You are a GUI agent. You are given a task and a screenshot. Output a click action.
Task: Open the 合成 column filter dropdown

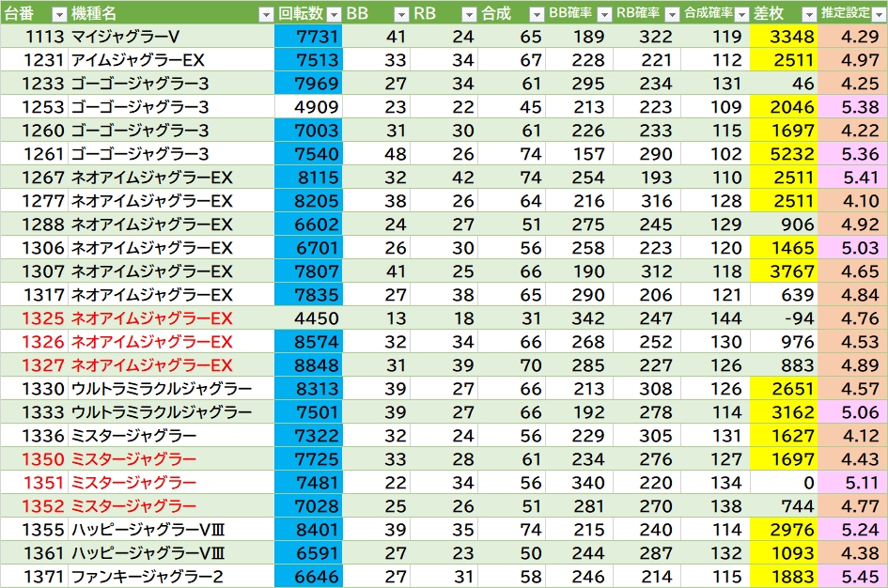click(x=536, y=14)
